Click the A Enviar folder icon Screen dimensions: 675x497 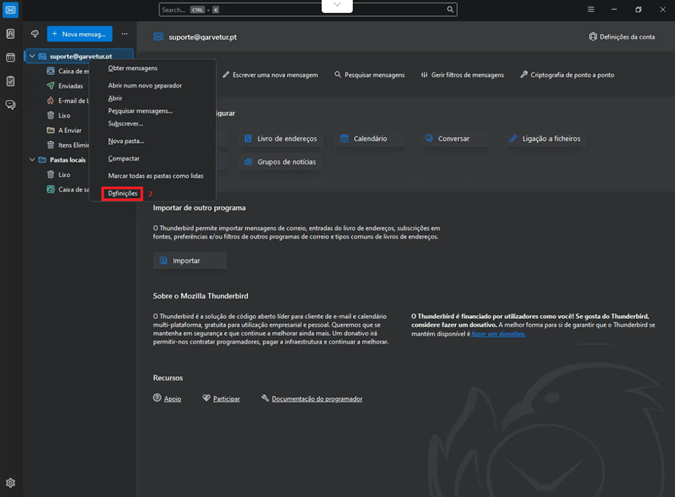[x=51, y=130]
